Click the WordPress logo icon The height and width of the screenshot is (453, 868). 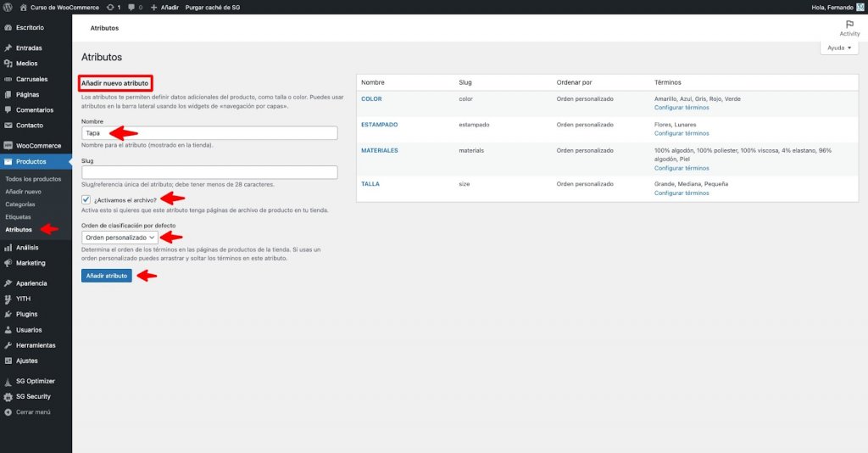coord(8,7)
